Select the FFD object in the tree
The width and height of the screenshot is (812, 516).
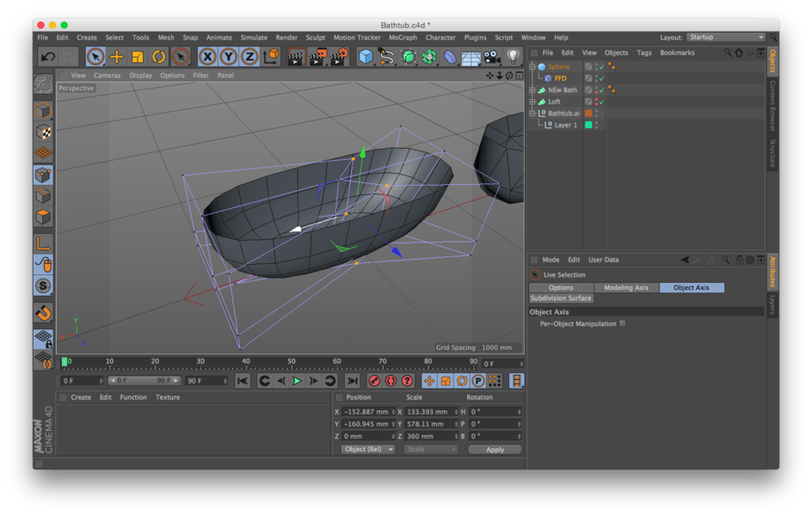pyautogui.click(x=560, y=78)
